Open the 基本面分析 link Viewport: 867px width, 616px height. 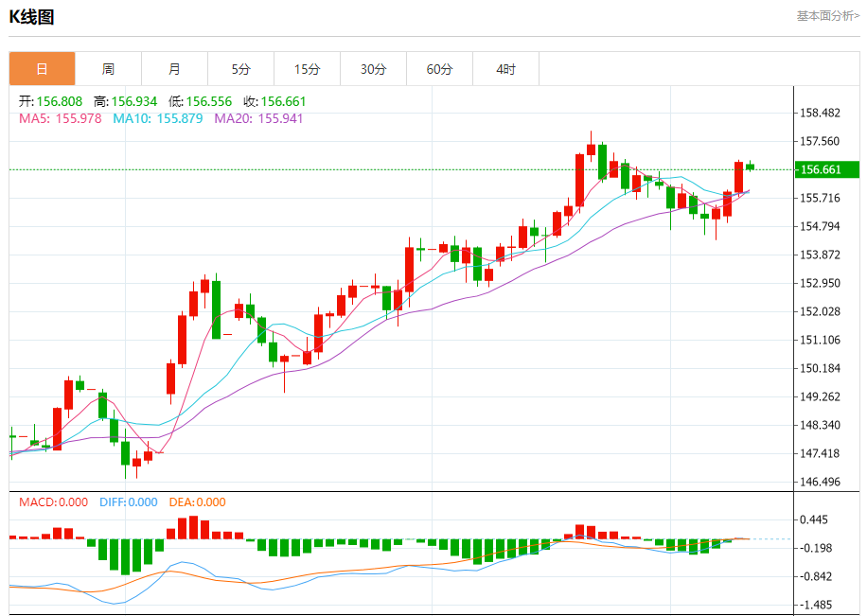[x=827, y=16]
